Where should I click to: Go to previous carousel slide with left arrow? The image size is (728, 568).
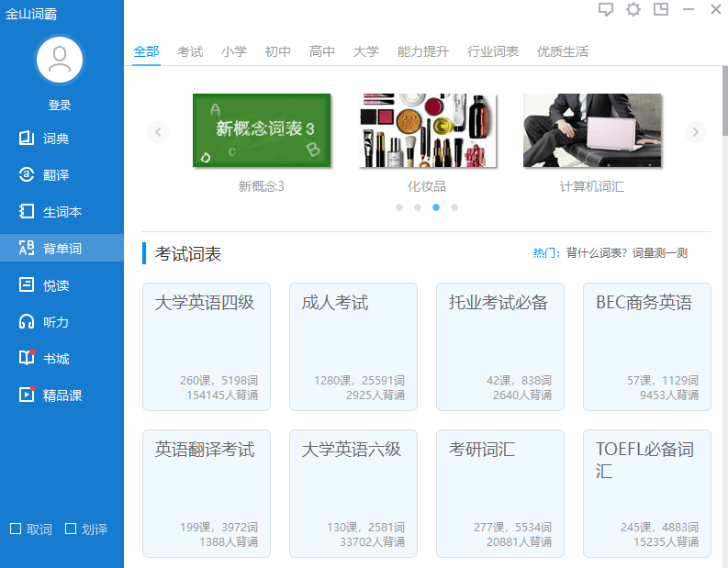(x=158, y=132)
